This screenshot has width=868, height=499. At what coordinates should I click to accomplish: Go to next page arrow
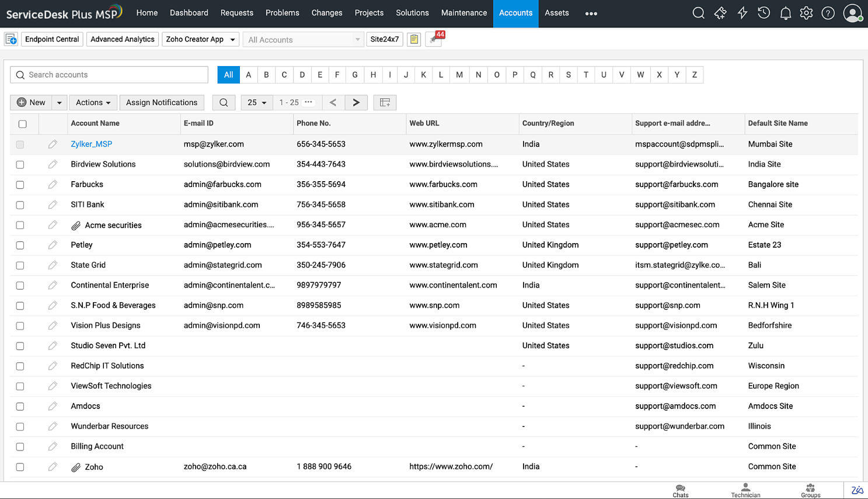(356, 102)
